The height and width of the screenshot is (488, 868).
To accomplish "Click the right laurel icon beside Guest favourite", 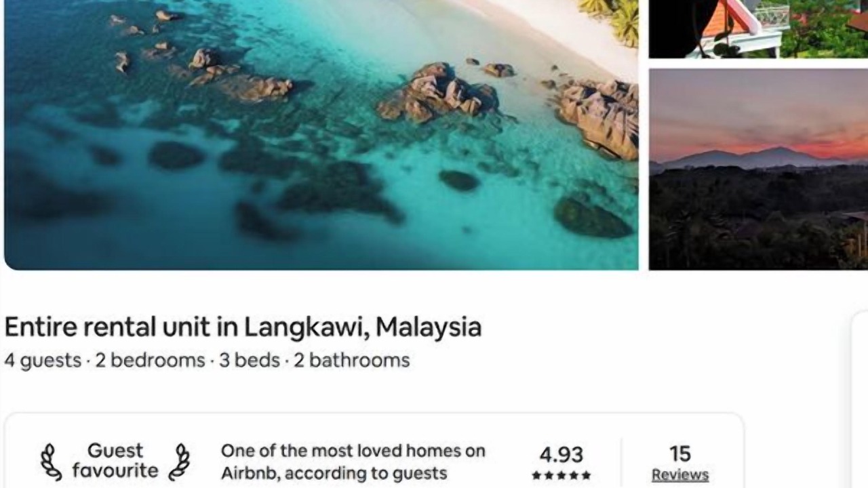I will point(180,462).
